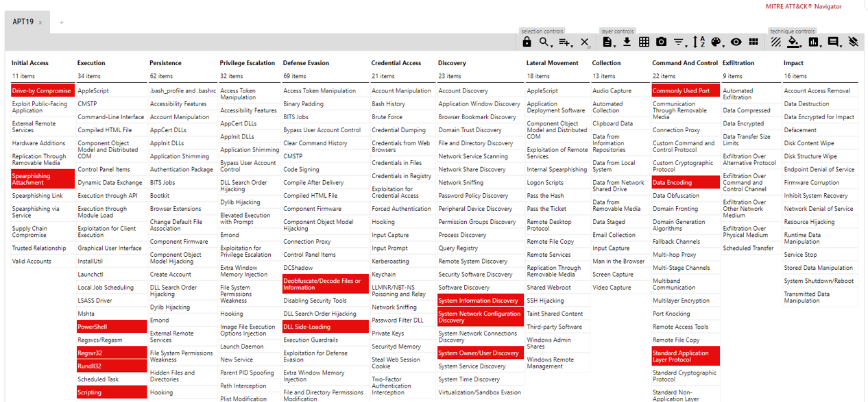Select the Regsvr32 technique
Image resolution: width=868 pixels, height=402 pixels.
[112, 353]
